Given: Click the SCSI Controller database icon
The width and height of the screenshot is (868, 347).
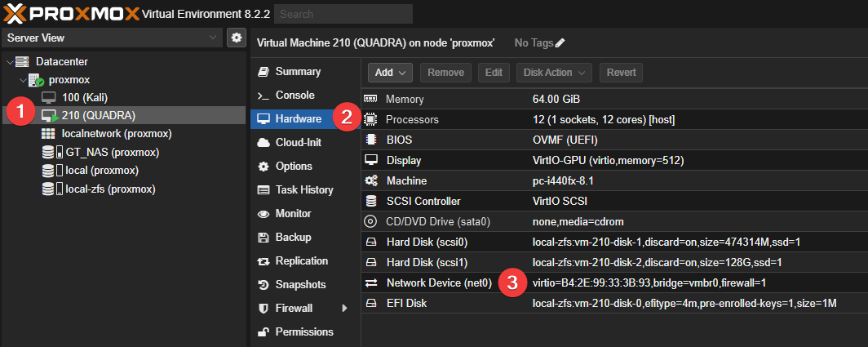Looking at the screenshot, I should [x=370, y=201].
